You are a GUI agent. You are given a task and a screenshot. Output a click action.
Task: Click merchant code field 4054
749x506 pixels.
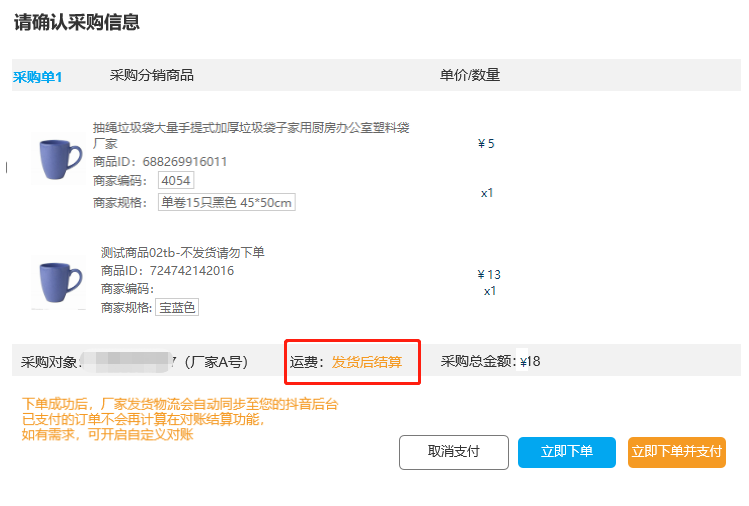tap(176, 181)
